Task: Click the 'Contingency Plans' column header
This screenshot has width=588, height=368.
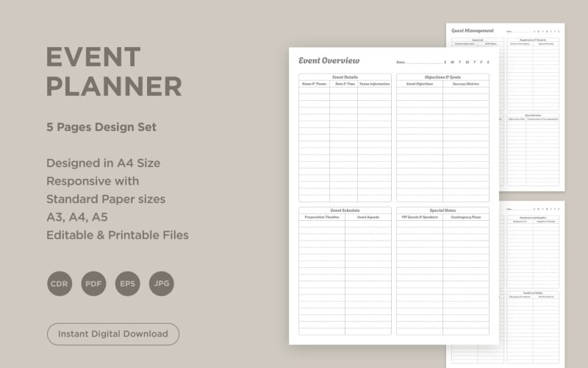Action: click(x=466, y=217)
